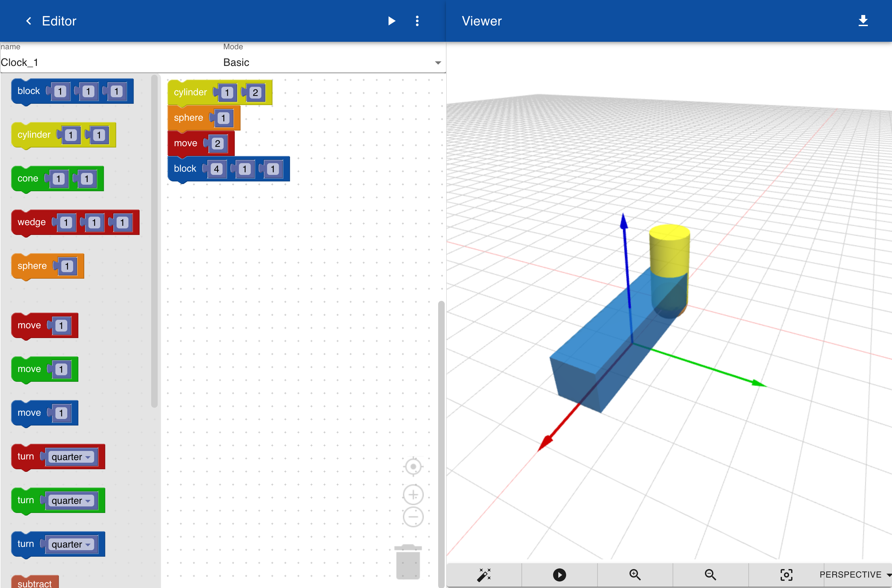Screen dimensions: 892x588
Task: Open quarter dropdown on red turn block
Action: [71, 457]
